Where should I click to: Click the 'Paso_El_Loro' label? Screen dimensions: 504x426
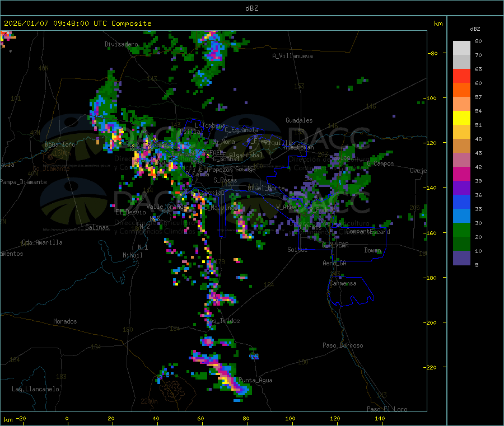pos(387,409)
